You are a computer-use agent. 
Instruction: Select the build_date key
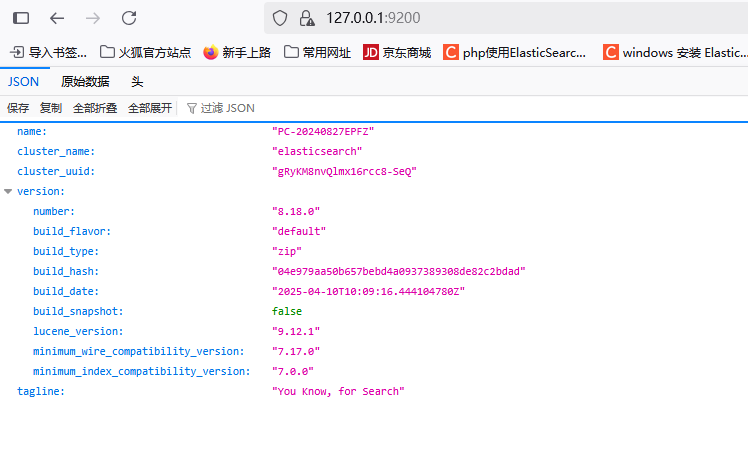(66, 291)
